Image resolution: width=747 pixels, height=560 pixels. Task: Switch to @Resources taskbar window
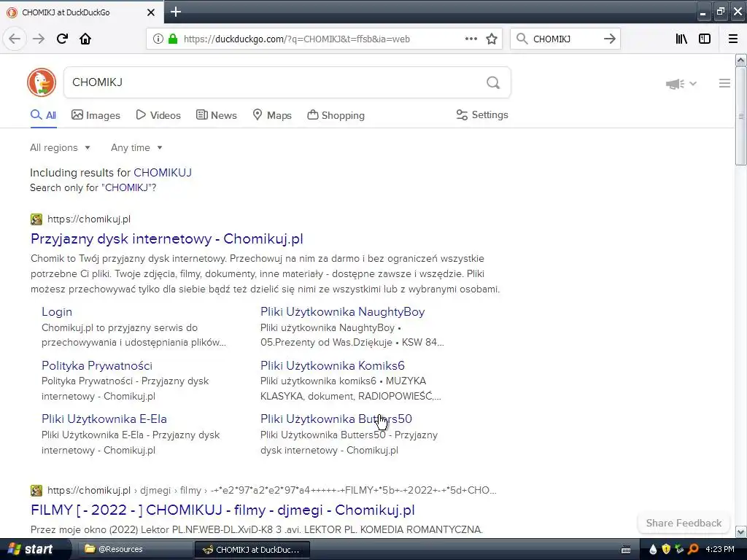pos(135,549)
